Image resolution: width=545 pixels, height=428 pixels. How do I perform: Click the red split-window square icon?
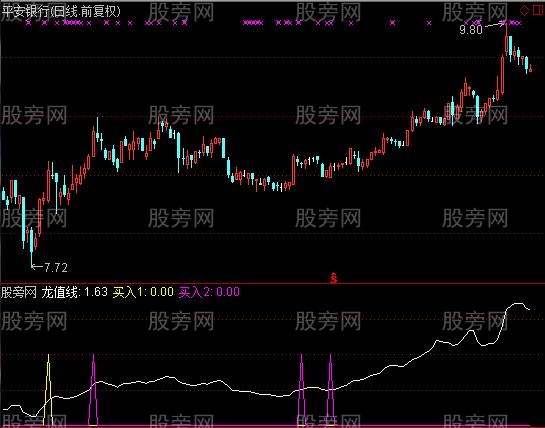[539, 10]
